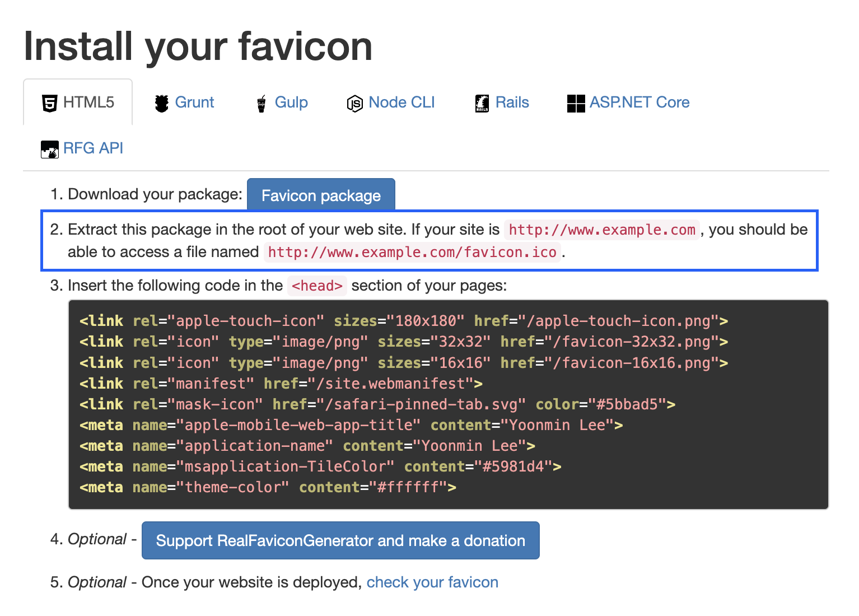Switch to the Grunt tab
Viewport: 859px width, 616px height.
click(184, 102)
